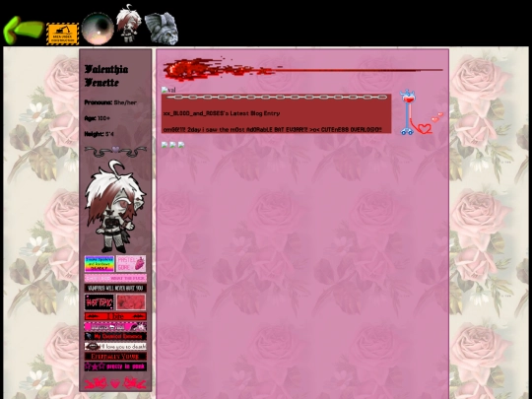Screen dimensions: 532x399
Task: Click the Hot Topic badge
Action: 100,302
